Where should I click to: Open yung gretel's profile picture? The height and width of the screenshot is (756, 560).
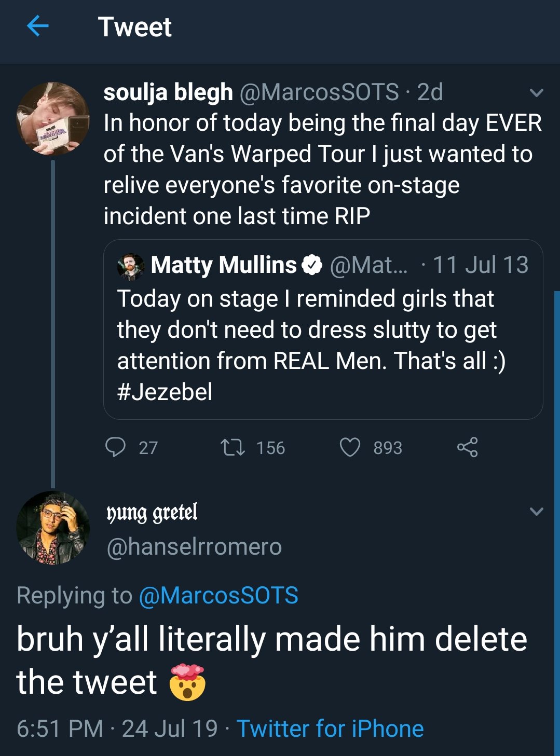click(x=52, y=528)
